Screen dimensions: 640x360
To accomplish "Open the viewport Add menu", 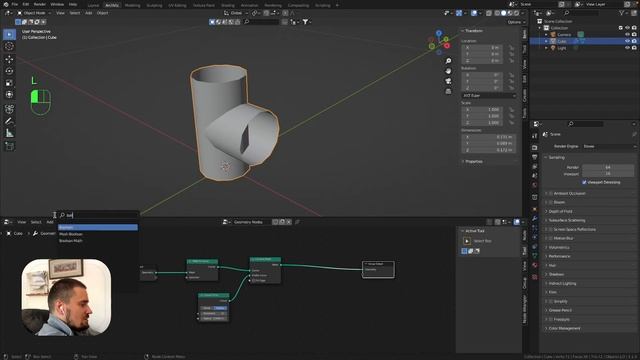I will pos(89,13).
